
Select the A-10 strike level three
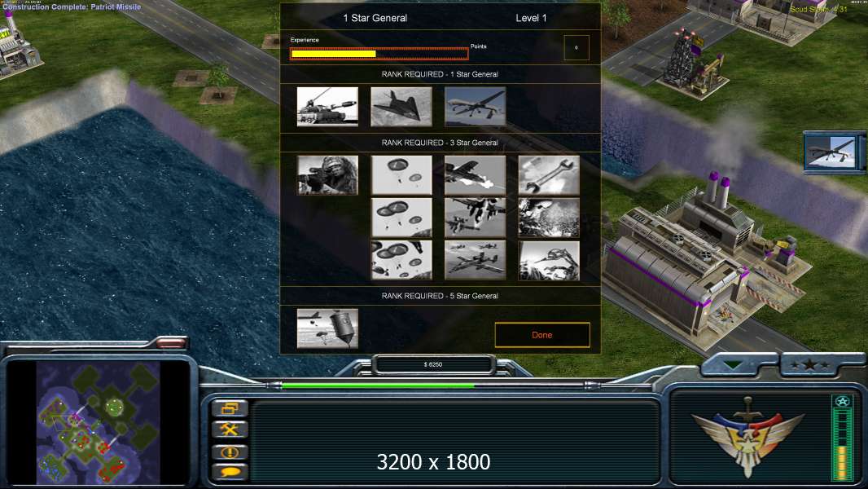pos(475,260)
